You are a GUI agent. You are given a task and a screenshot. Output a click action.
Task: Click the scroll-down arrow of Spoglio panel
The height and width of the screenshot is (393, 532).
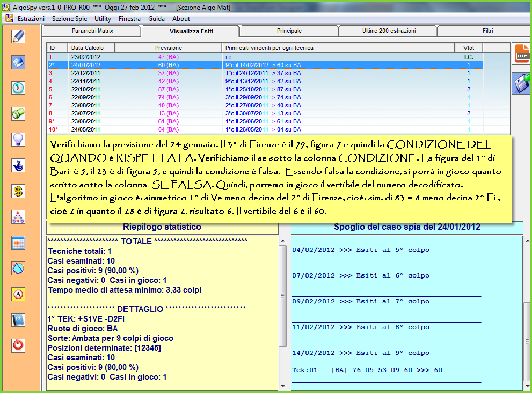(528, 386)
